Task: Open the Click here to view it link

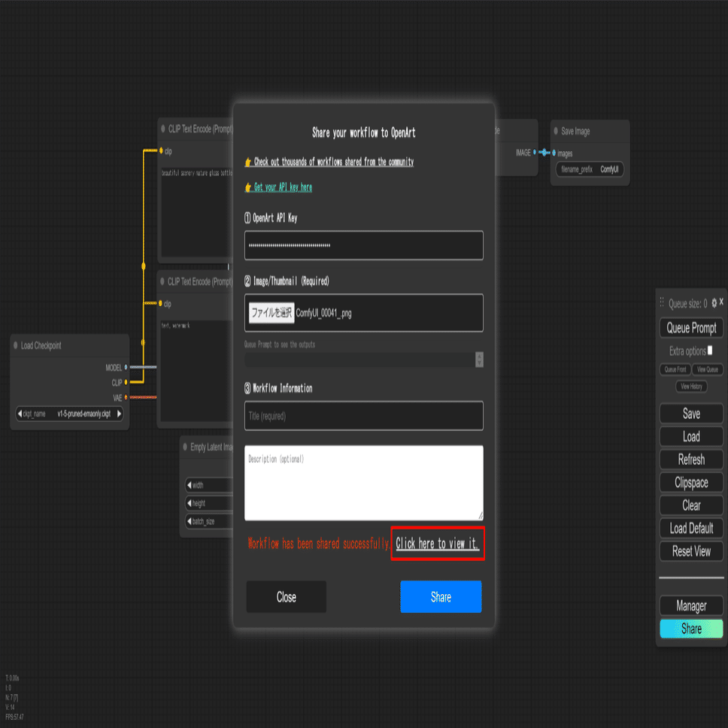Action: pyautogui.click(x=437, y=543)
